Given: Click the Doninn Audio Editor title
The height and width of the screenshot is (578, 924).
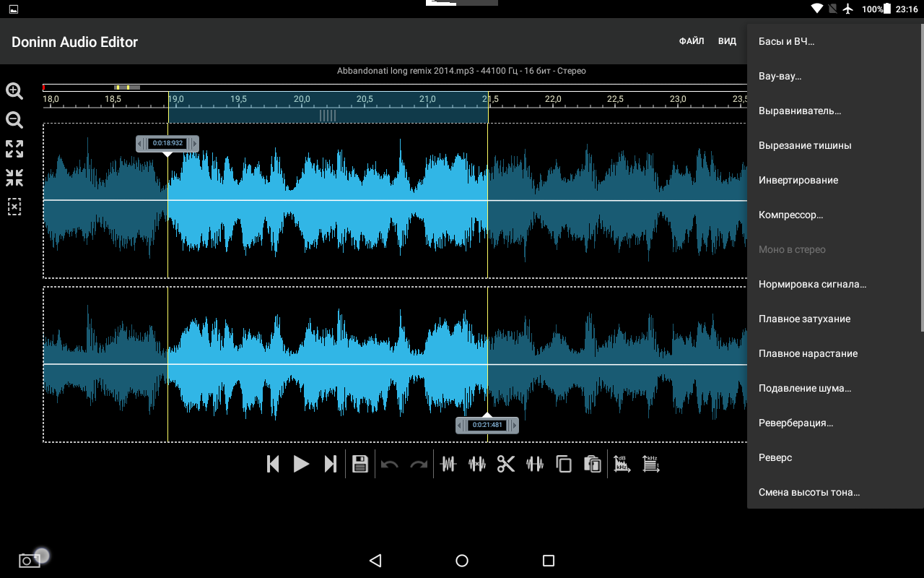Looking at the screenshot, I should click(74, 42).
